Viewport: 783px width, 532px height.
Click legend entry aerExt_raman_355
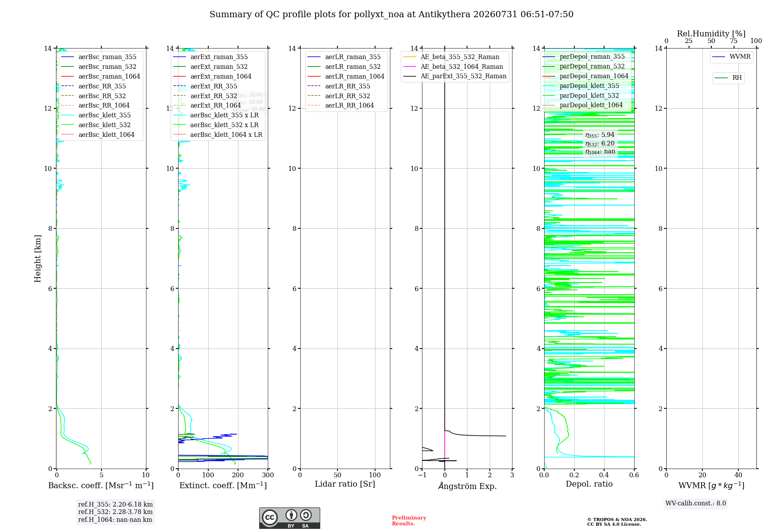(211, 57)
